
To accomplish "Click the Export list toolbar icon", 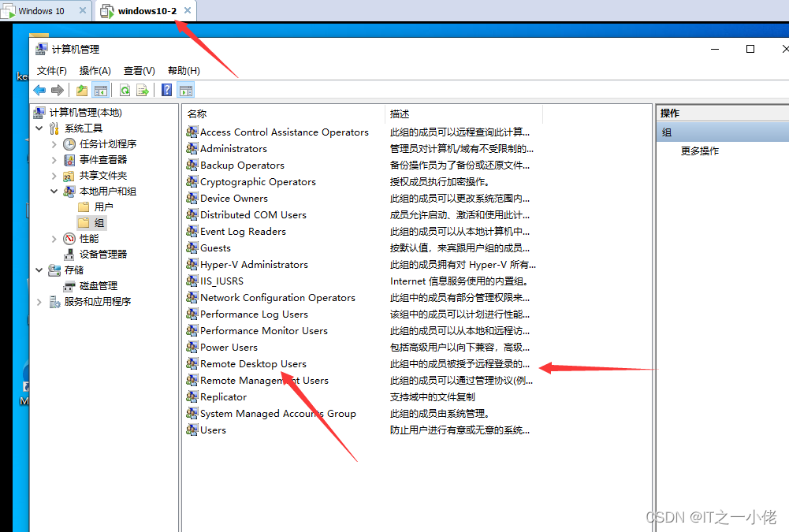I will point(143,91).
